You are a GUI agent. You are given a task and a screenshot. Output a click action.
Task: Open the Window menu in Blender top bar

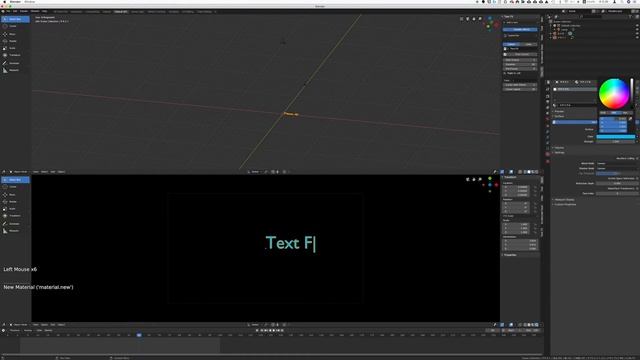point(35,11)
